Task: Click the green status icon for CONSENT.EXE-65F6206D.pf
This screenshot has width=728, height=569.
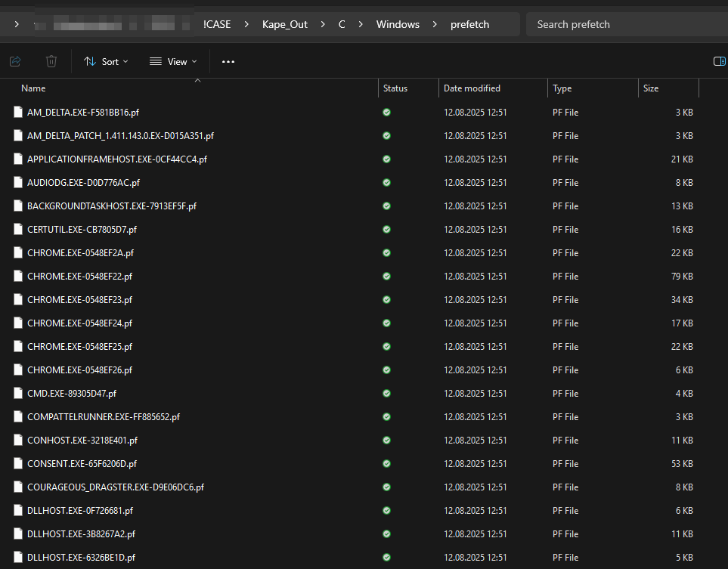Action: 387,464
